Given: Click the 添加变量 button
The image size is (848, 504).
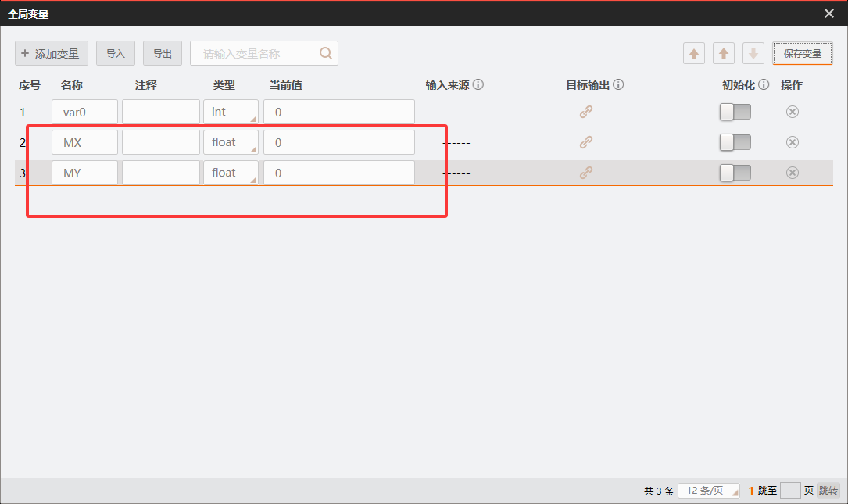Looking at the screenshot, I should [52, 54].
